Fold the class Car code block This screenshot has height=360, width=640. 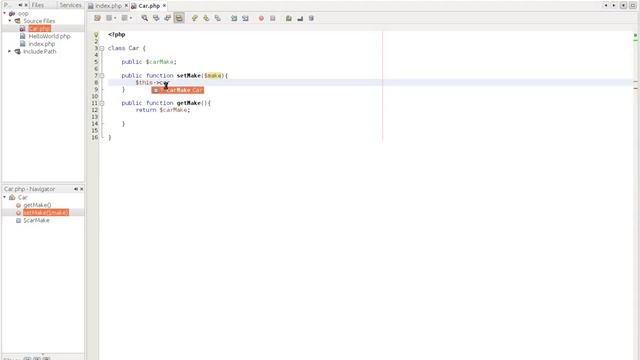coord(102,48)
